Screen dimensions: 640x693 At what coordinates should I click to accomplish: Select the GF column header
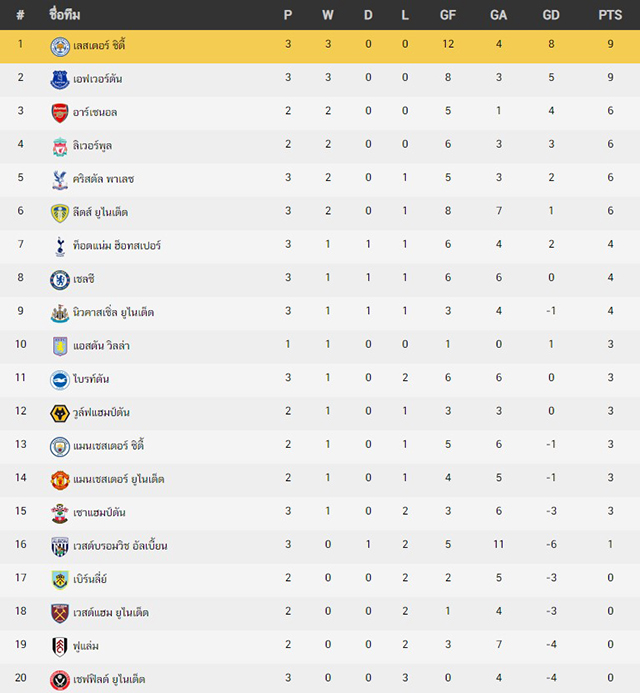447,15
